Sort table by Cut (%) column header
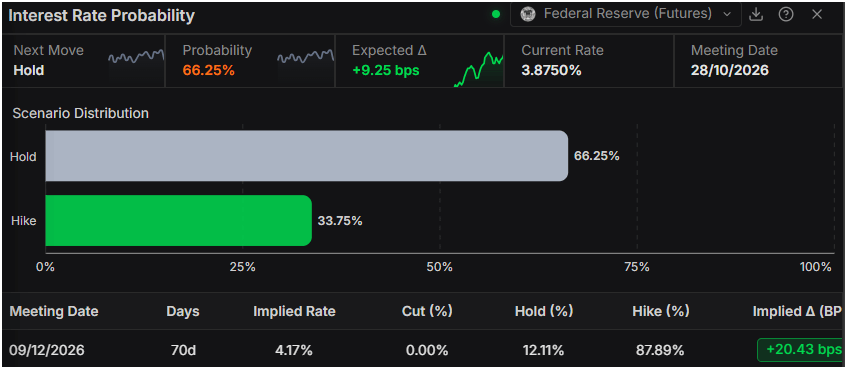The image size is (847, 369). click(x=427, y=311)
